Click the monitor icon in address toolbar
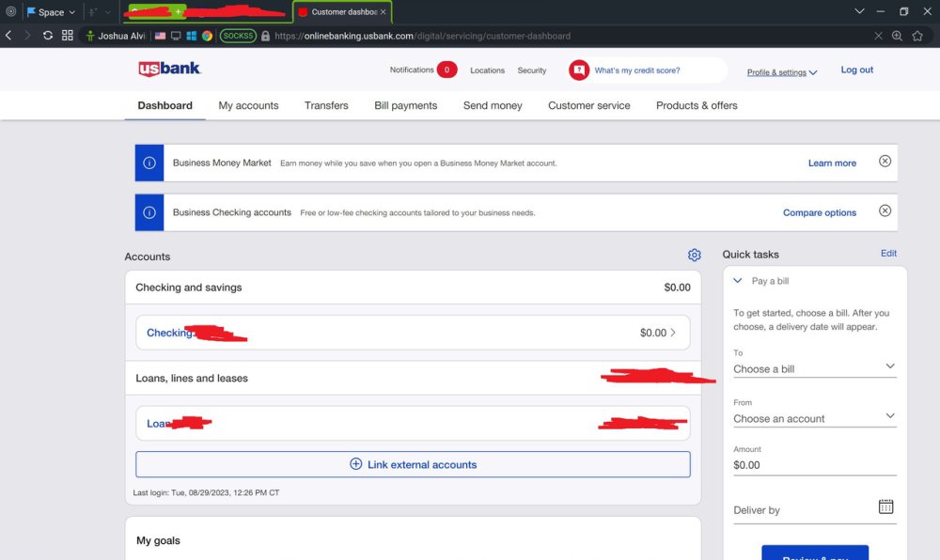Screen dimensions: 940x560 click(x=176, y=36)
